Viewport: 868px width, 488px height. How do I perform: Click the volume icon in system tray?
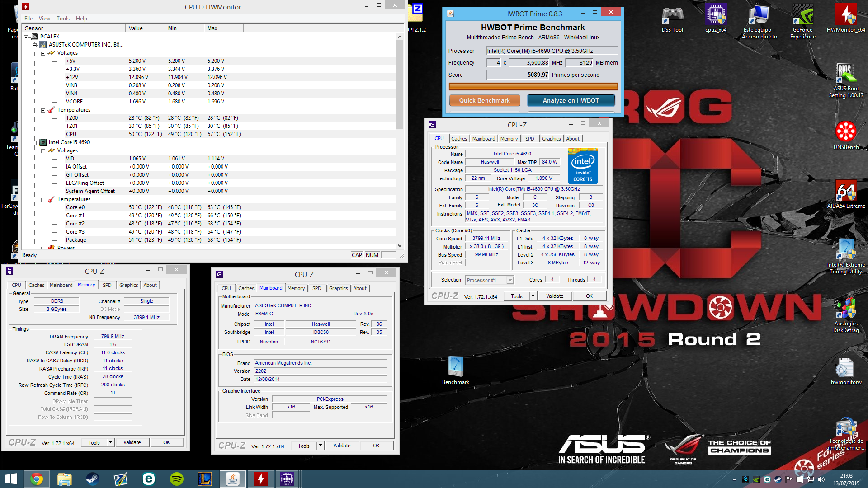point(821,479)
